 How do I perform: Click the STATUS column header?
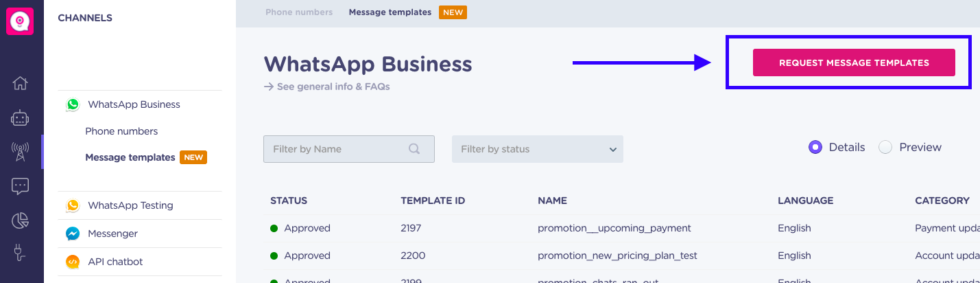289,201
